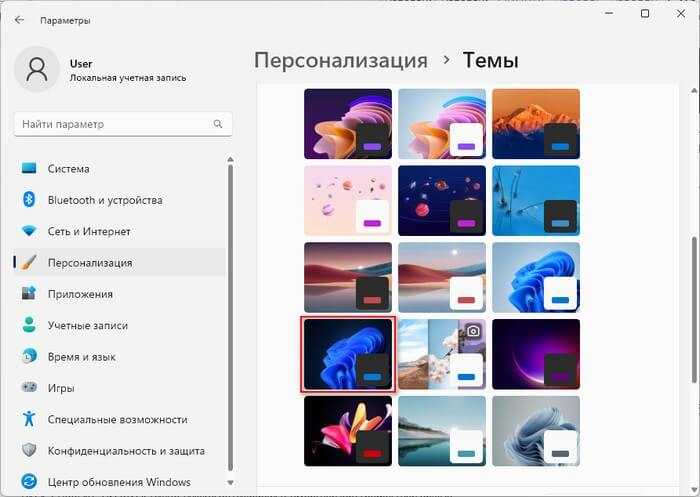Select the light blue Windows bloom theme
This screenshot has height=497, width=700.
click(x=536, y=277)
